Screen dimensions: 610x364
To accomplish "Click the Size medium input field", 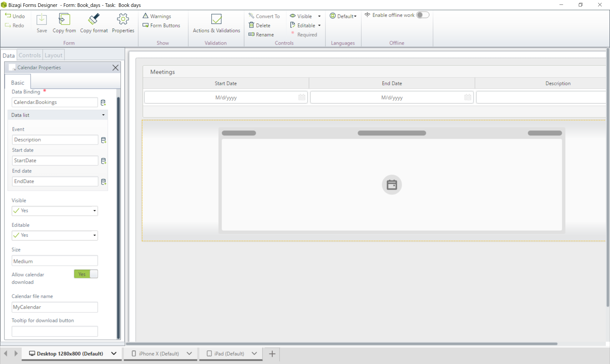I will (55, 261).
